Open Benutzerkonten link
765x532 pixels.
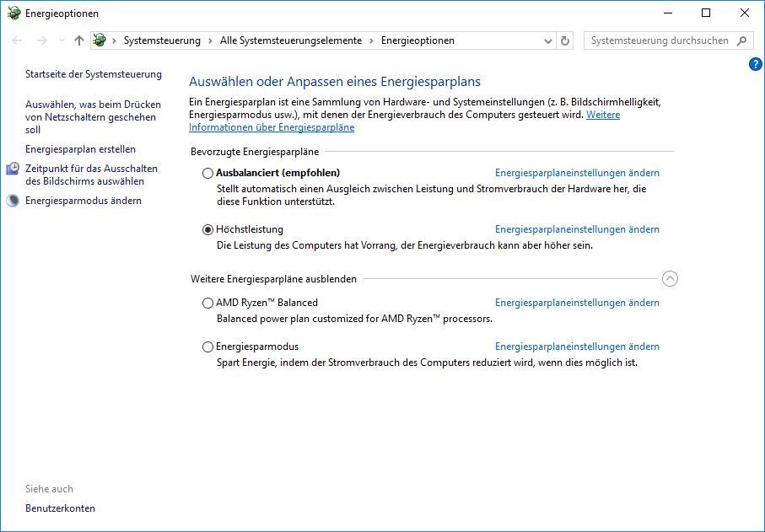tap(60, 508)
